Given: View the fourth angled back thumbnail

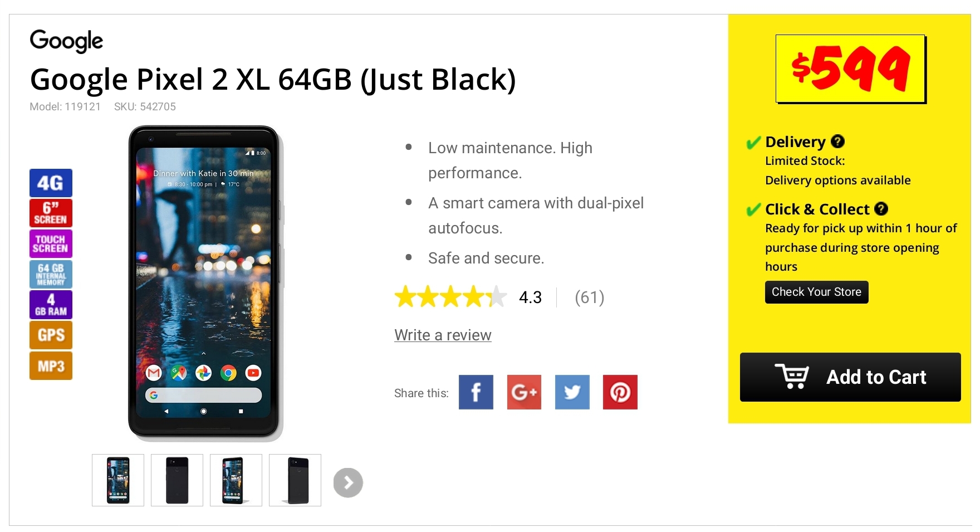Looking at the screenshot, I should [295, 480].
